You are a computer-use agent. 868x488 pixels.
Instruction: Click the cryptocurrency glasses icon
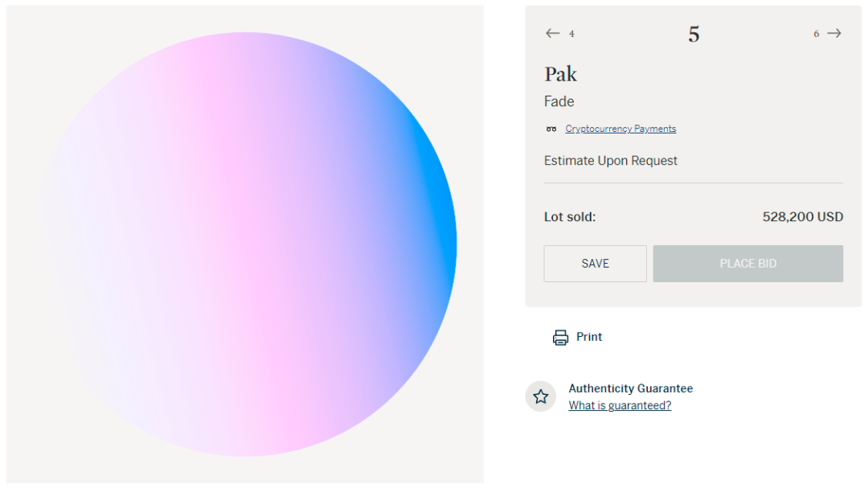pyautogui.click(x=551, y=129)
